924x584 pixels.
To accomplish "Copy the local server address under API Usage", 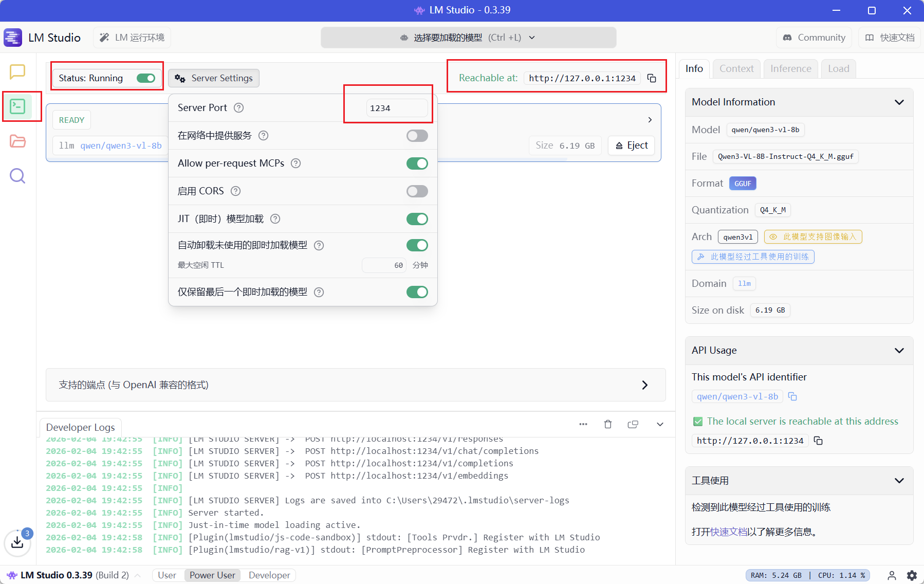I will pos(818,441).
